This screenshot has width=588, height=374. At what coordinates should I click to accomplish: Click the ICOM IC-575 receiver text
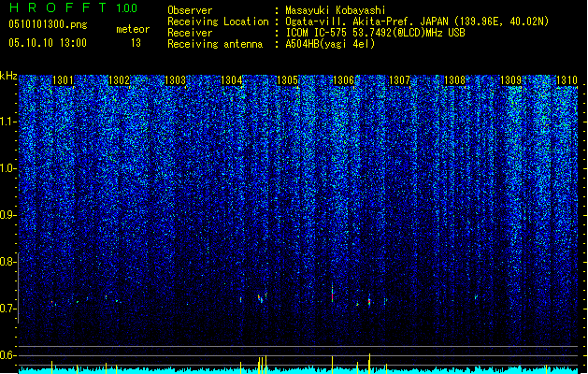pos(376,33)
